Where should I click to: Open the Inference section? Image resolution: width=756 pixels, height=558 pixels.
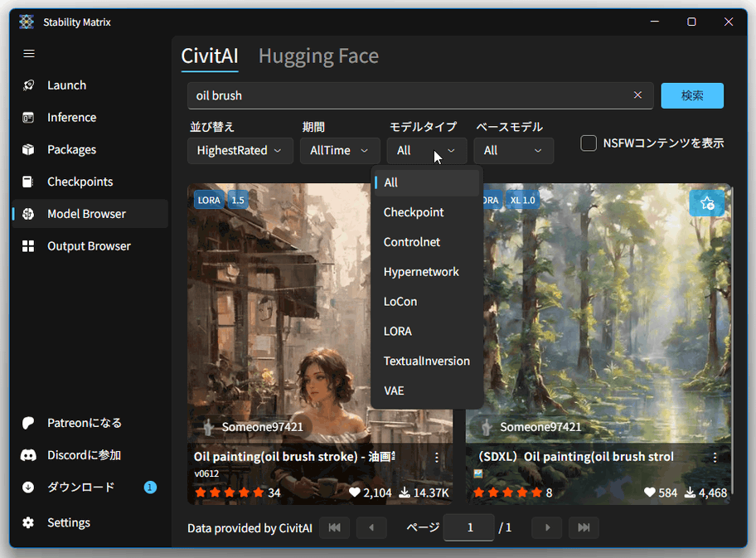point(90,117)
